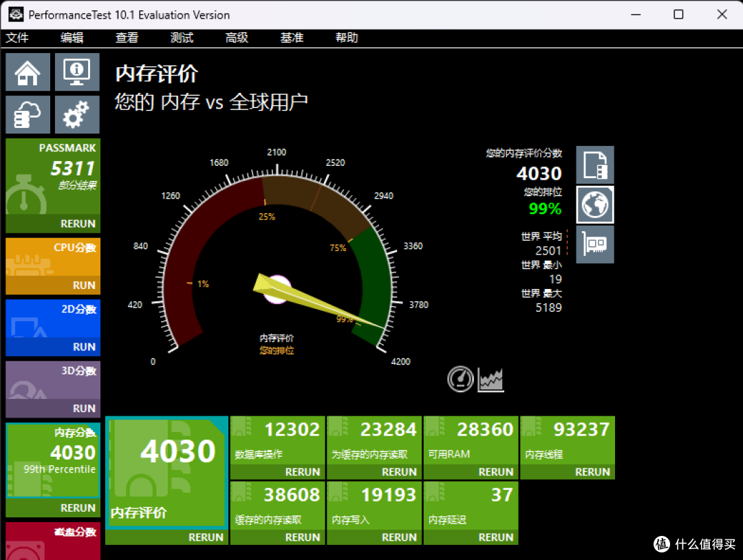The image size is (743, 560).
Task: Click the 世界 最大 5189 value
Action: coord(549,308)
